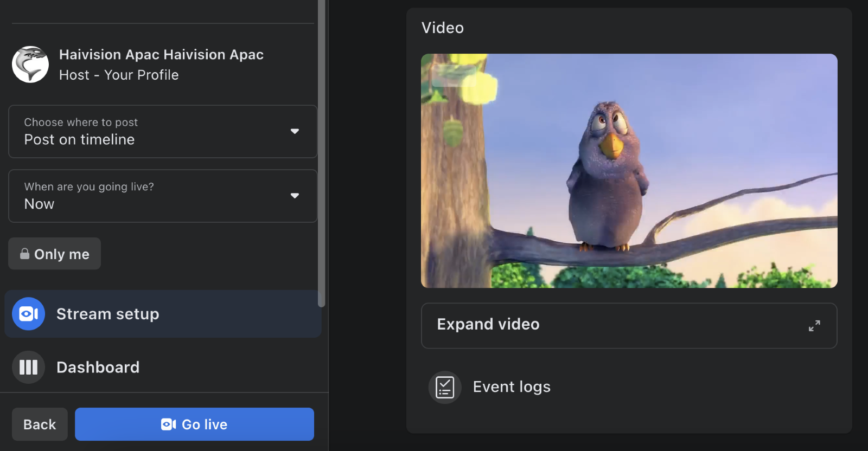
Task: Open the When are you going live arrow
Action: (x=295, y=196)
